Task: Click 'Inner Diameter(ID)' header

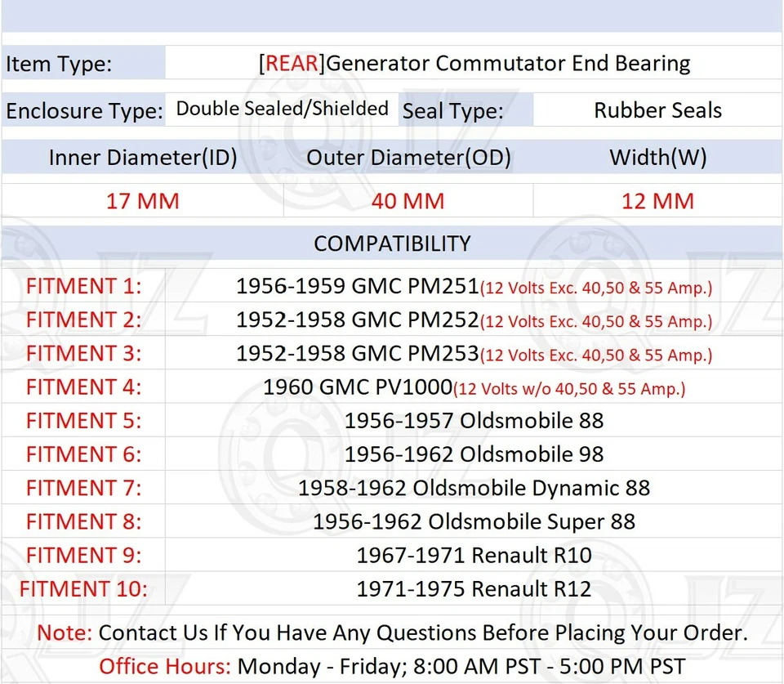Action: pyautogui.click(x=143, y=158)
